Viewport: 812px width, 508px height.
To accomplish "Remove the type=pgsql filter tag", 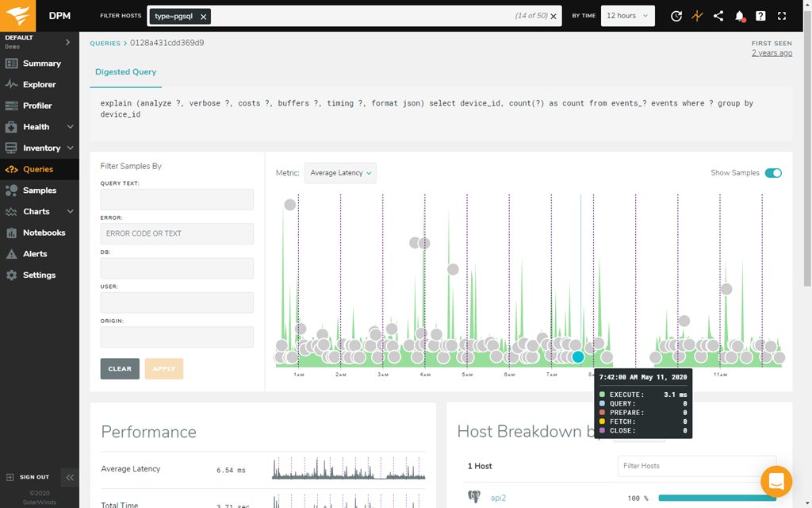I will click(x=204, y=17).
